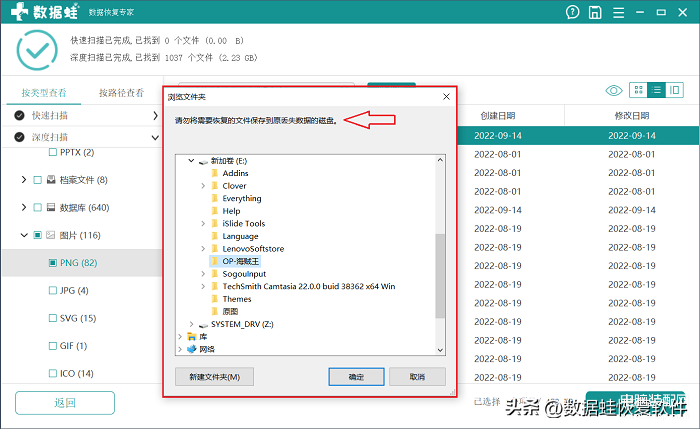
Task: Expand the 数据库 category
Action: point(24,208)
